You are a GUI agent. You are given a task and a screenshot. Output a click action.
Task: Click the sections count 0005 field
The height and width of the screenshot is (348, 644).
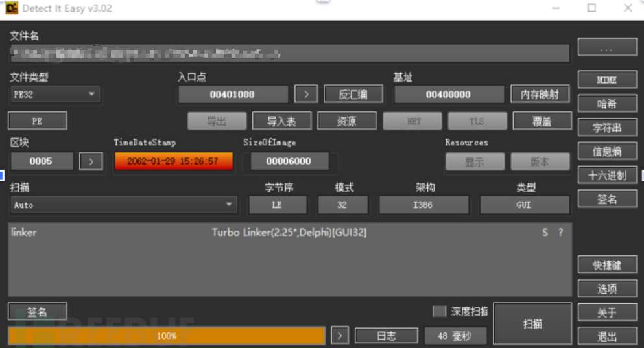[x=42, y=161]
